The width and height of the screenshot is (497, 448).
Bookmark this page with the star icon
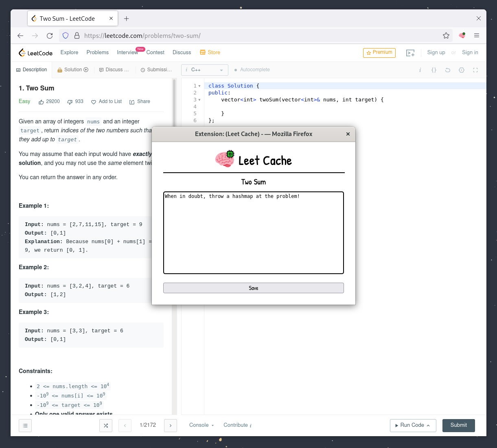(x=446, y=35)
